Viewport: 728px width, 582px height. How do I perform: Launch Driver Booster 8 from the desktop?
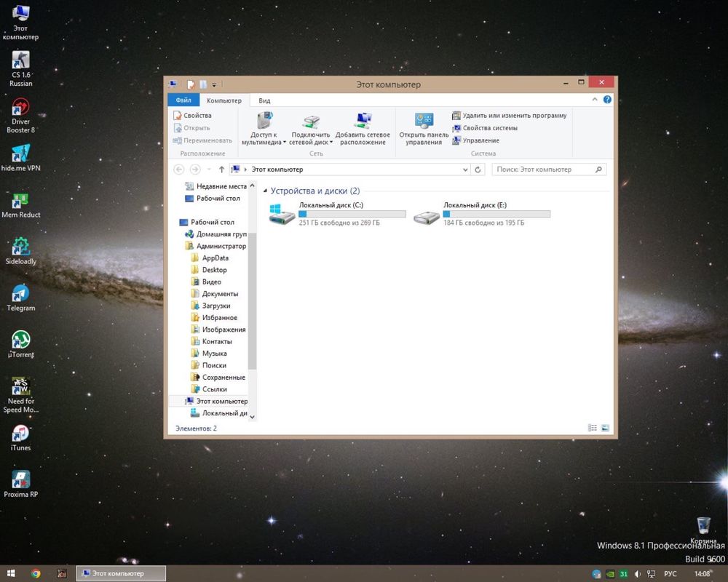[21, 116]
